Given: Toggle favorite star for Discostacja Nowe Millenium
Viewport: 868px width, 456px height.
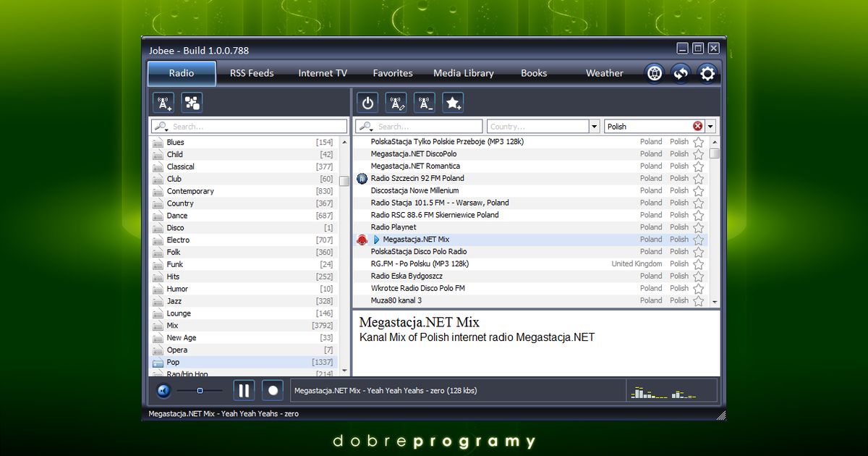Looking at the screenshot, I should click(698, 191).
